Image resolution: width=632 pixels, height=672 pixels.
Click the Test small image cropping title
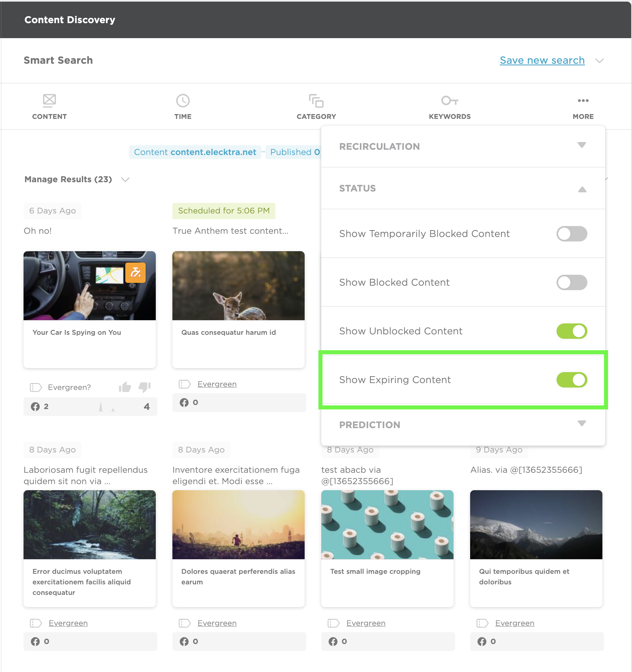(375, 571)
